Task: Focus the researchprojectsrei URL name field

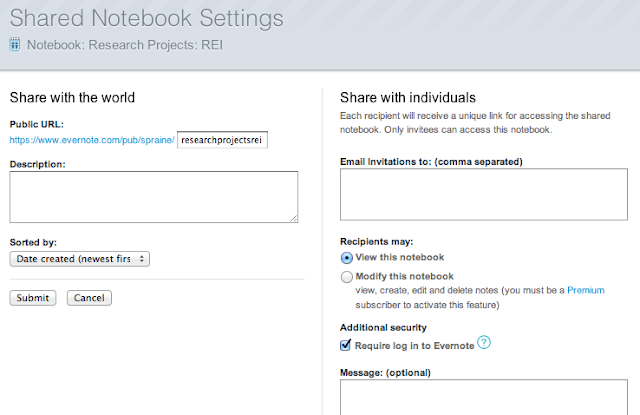Action: pos(223,140)
